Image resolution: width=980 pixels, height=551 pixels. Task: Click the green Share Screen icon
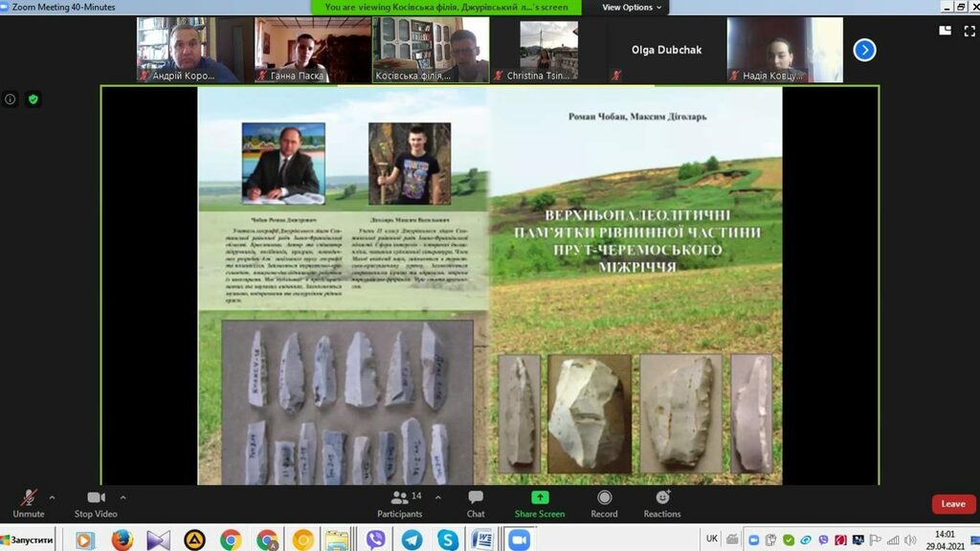point(540,498)
